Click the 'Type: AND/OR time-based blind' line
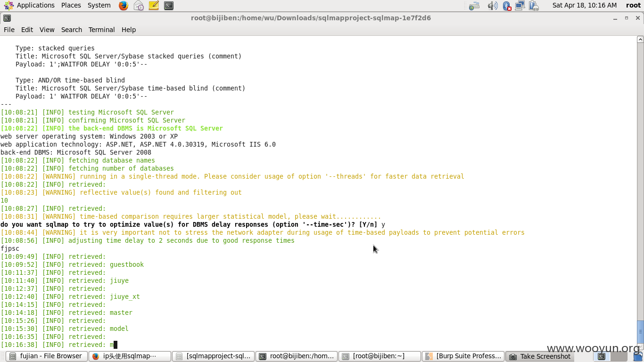Image resolution: width=644 pixels, height=362 pixels. pyautogui.click(x=70, y=80)
